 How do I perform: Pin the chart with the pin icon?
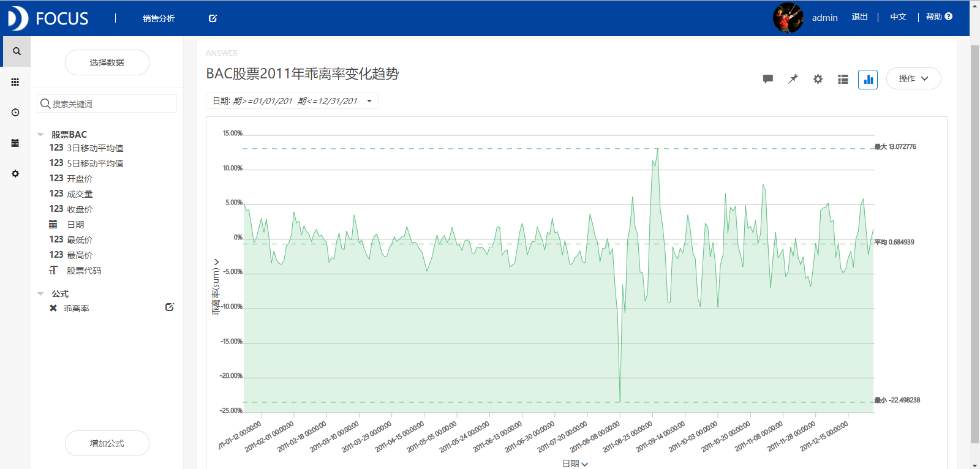793,79
